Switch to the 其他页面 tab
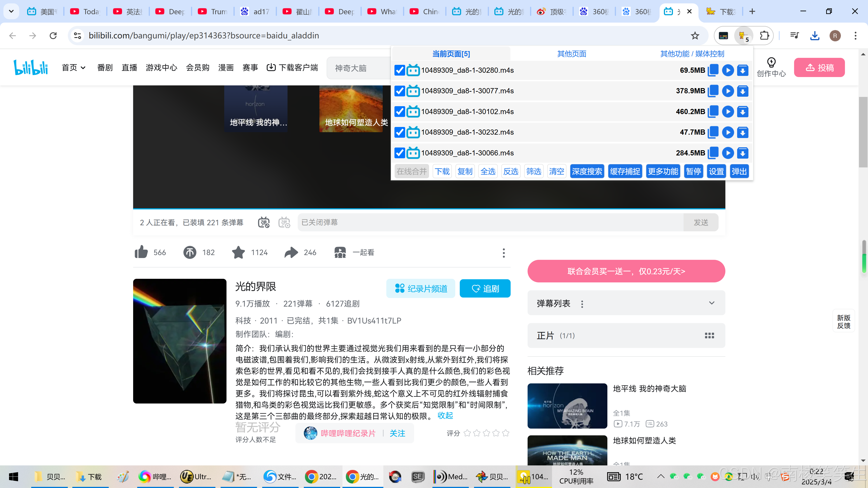The image size is (868, 488). click(571, 54)
